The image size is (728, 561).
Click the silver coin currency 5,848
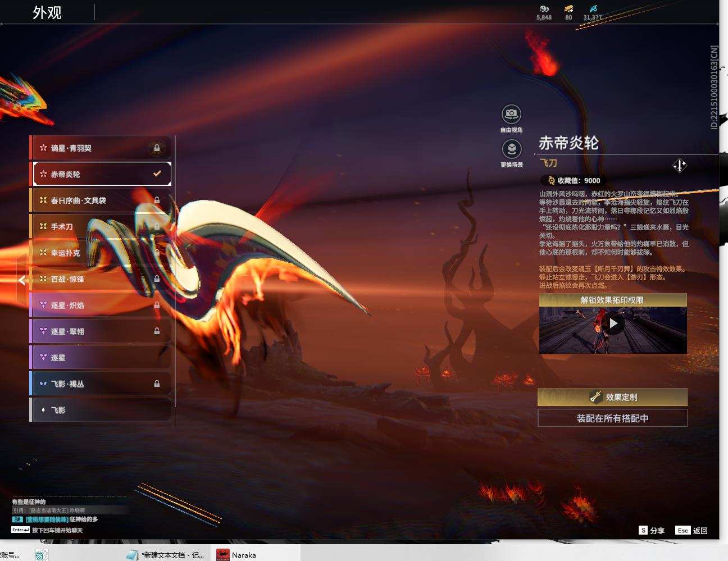coord(544,12)
